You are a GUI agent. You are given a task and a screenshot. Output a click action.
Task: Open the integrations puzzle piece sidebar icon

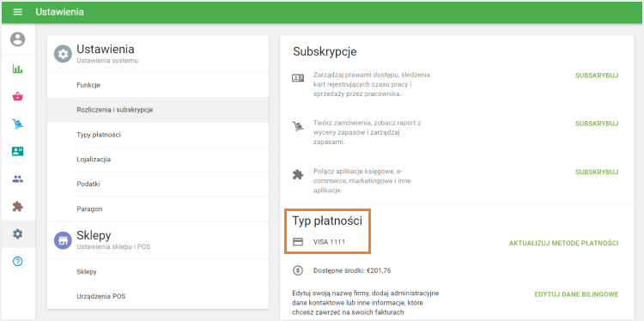(x=18, y=207)
